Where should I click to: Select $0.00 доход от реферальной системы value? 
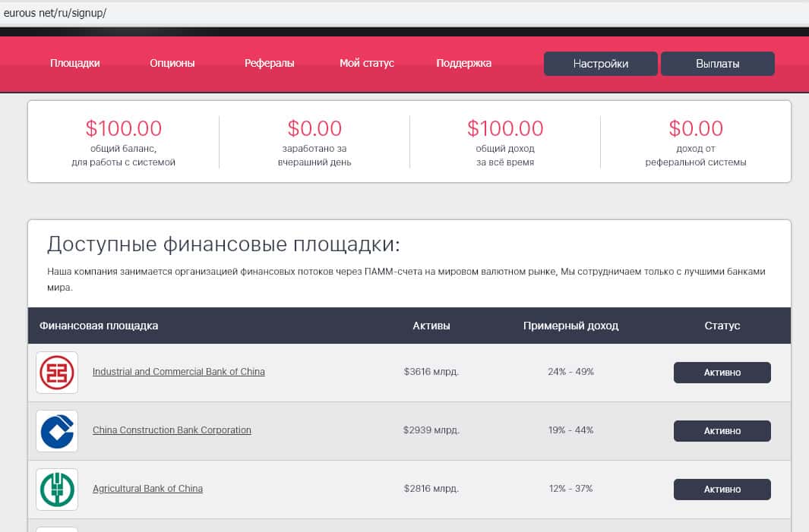point(696,128)
